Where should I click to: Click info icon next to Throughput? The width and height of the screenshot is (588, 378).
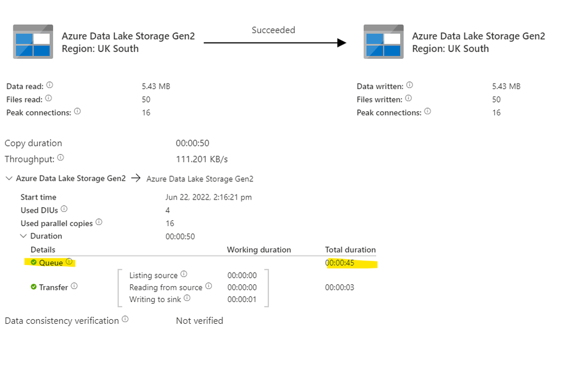pyautogui.click(x=61, y=158)
